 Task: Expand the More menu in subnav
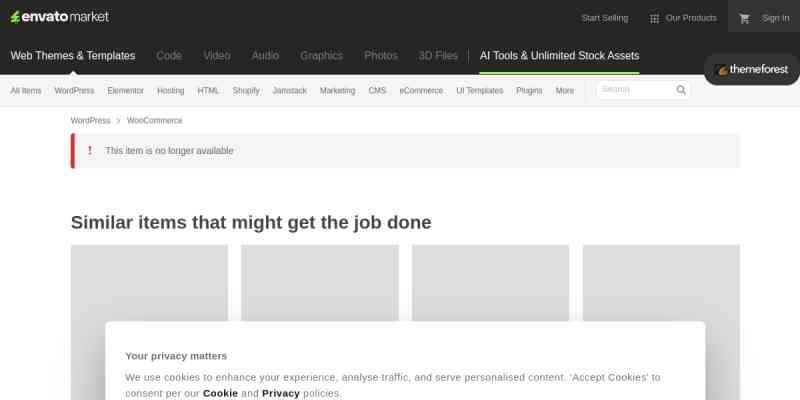tap(565, 90)
